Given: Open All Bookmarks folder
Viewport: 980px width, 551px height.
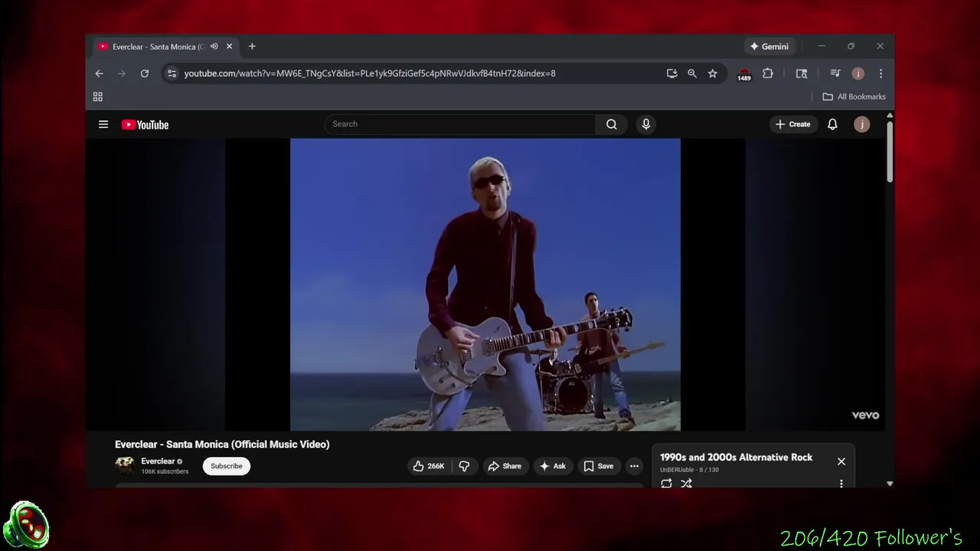Looking at the screenshot, I should 854,96.
